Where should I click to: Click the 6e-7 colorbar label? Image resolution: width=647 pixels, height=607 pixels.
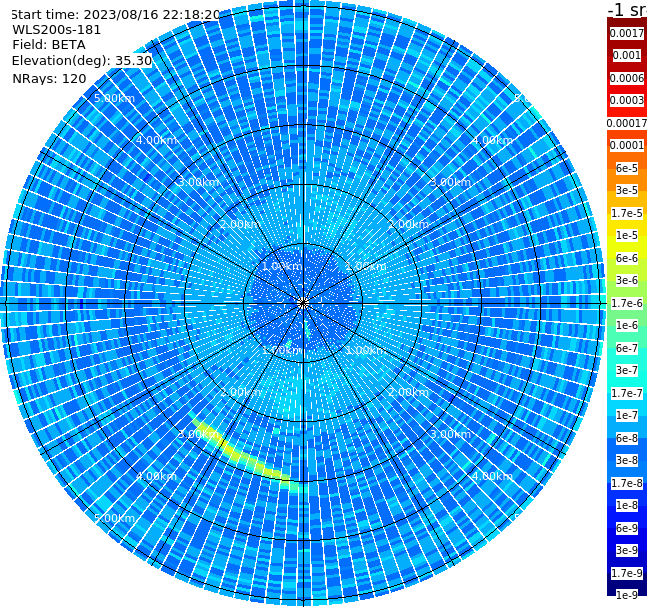point(627,348)
